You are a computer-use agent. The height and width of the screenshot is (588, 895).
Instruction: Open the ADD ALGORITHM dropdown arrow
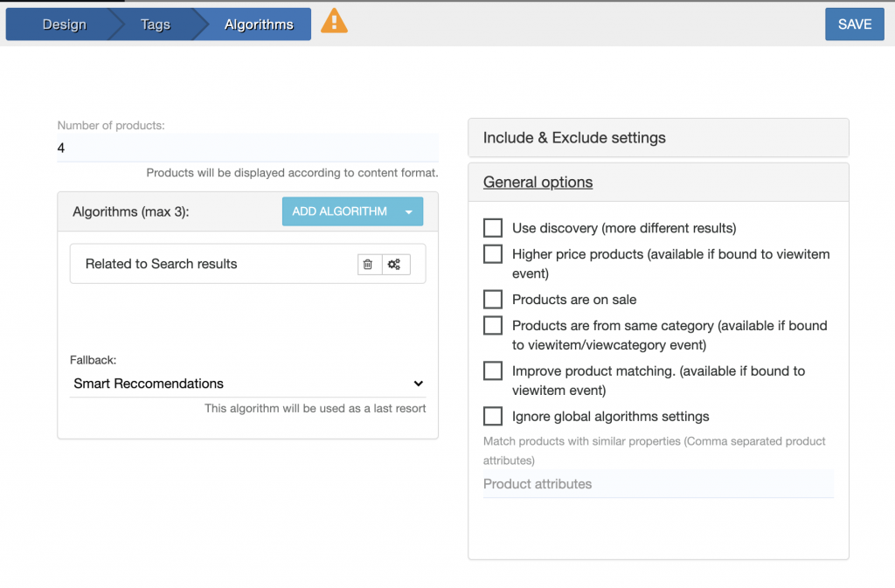pos(409,212)
